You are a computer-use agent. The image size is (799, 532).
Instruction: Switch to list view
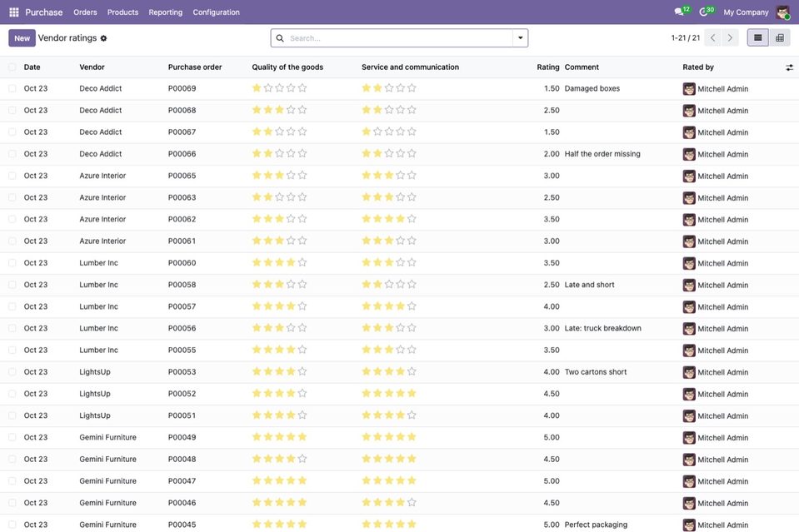(757, 37)
